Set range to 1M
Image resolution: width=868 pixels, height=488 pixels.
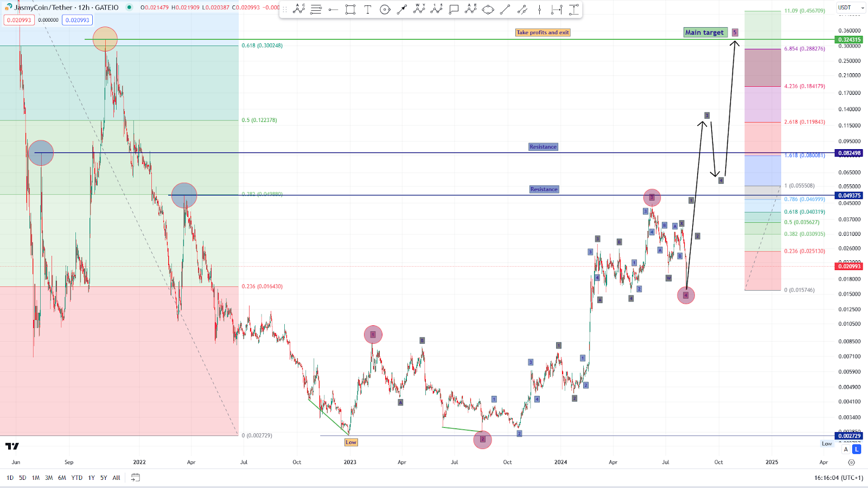(x=36, y=478)
